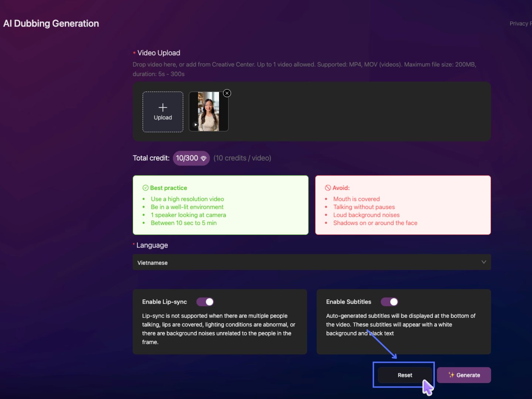Viewport: 532px width, 399px height.
Task: Click the Avoid prohibited-sign icon
Action: click(328, 188)
